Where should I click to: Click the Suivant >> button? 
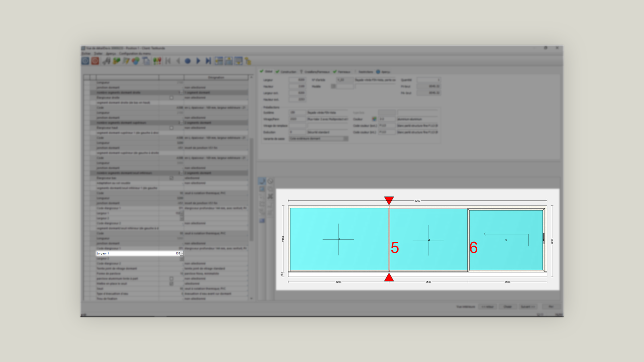(528, 307)
